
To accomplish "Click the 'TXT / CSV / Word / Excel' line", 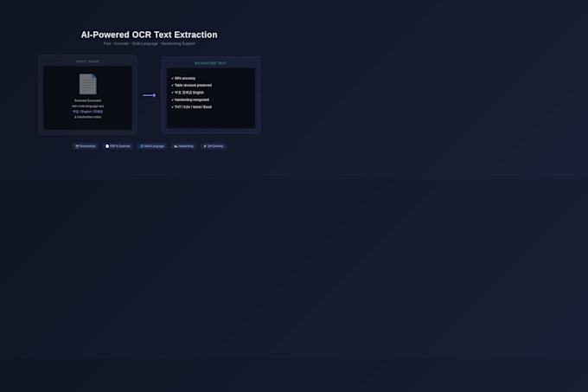I will (191, 107).
